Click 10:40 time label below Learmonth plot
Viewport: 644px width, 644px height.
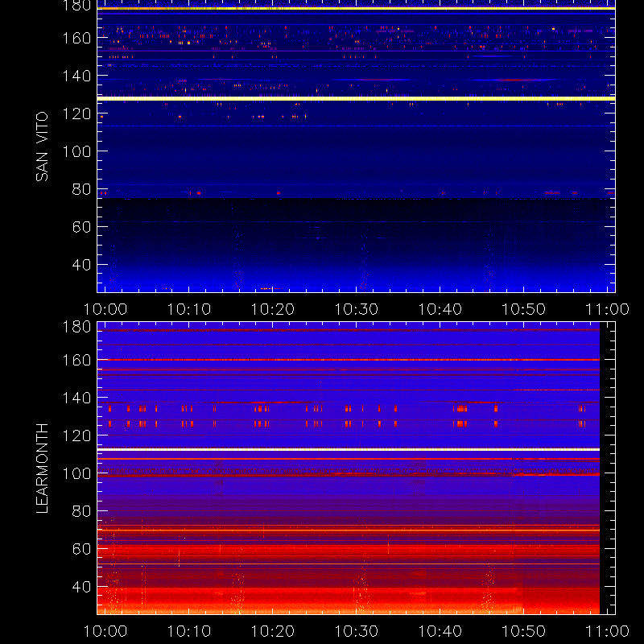point(440,631)
